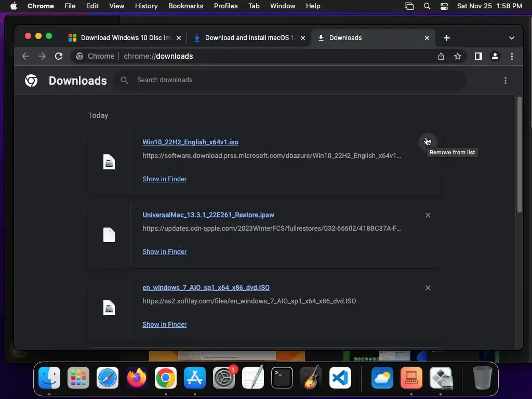Launch Firefox from the Dock
The width and height of the screenshot is (532, 399).
click(137, 378)
